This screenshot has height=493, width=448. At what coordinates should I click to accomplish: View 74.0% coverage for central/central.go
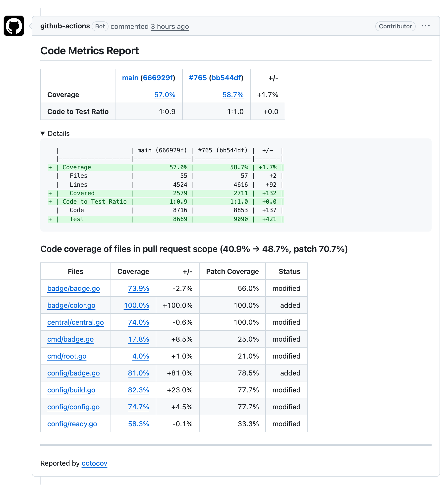pyautogui.click(x=139, y=322)
